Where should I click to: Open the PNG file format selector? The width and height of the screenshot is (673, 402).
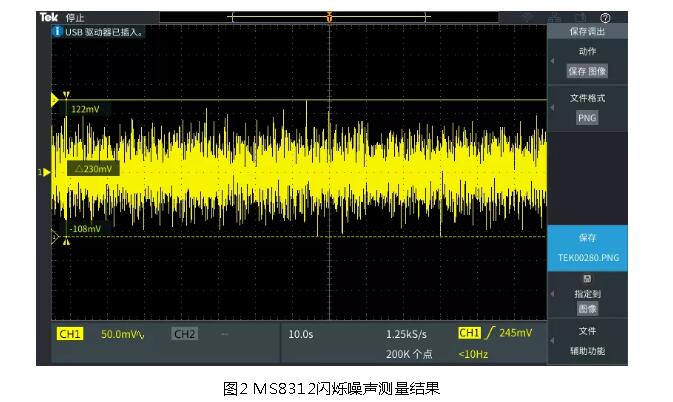587,117
